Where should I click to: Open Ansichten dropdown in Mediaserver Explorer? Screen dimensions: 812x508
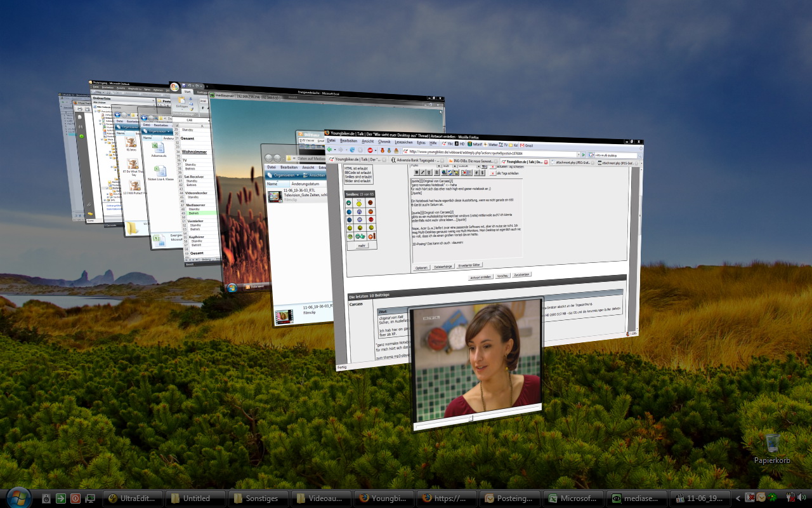click(x=315, y=175)
